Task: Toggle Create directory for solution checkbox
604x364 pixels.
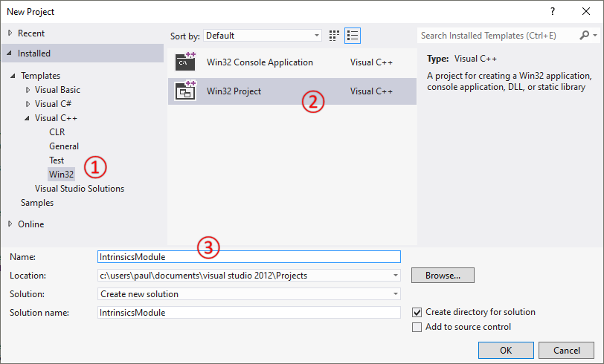Action: click(417, 313)
